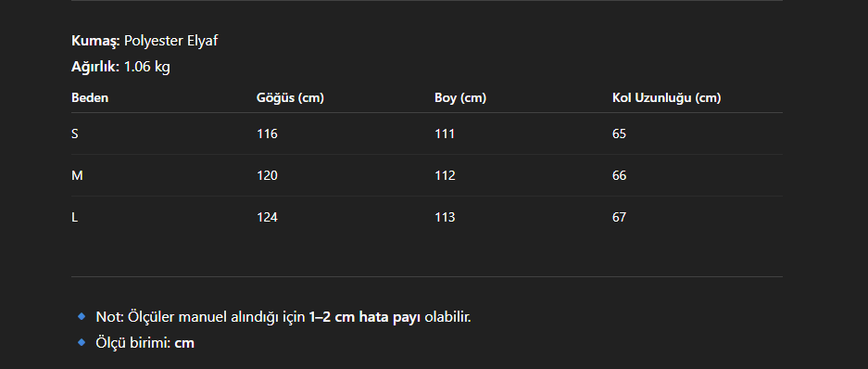Select the Göğüs (cm) column header
868x369 pixels.
[290, 98]
